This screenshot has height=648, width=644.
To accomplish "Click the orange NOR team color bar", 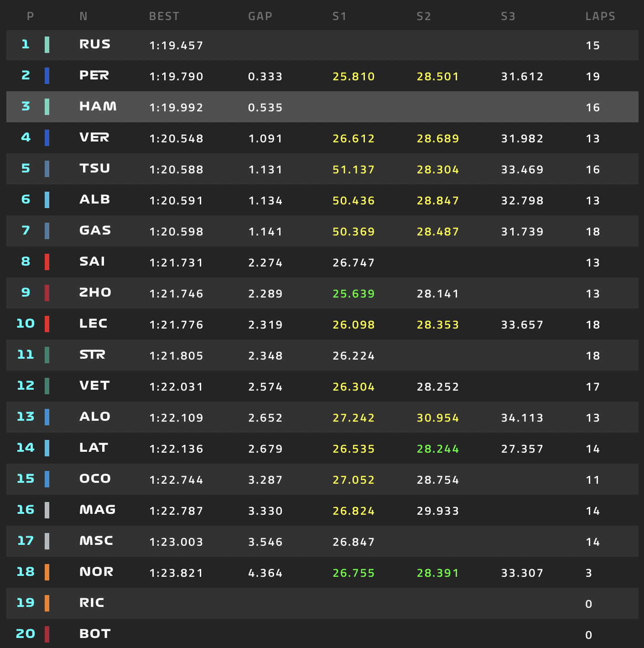I will 47,572.
